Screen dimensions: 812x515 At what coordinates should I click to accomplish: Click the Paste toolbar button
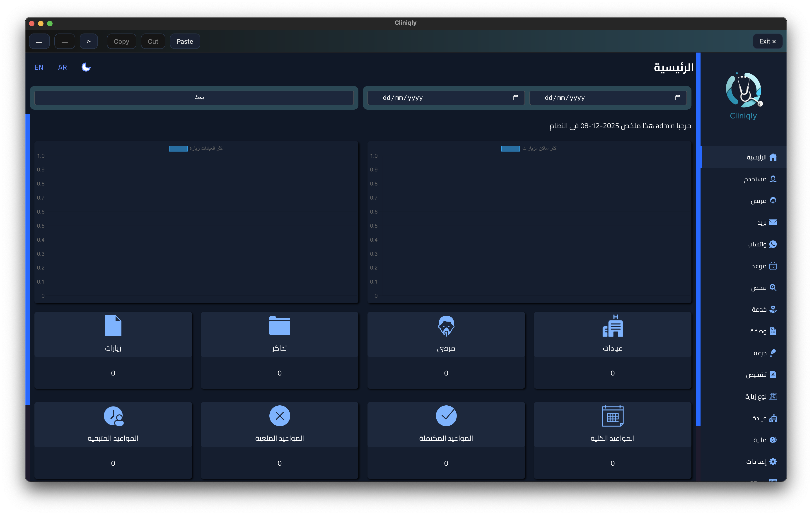coord(185,41)
